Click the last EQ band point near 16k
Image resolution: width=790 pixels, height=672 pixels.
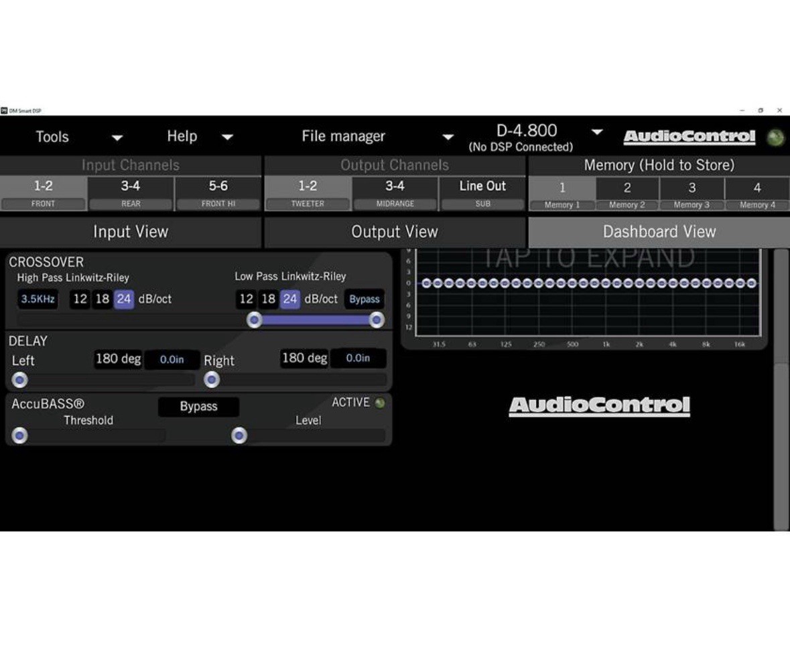(752, 283)
